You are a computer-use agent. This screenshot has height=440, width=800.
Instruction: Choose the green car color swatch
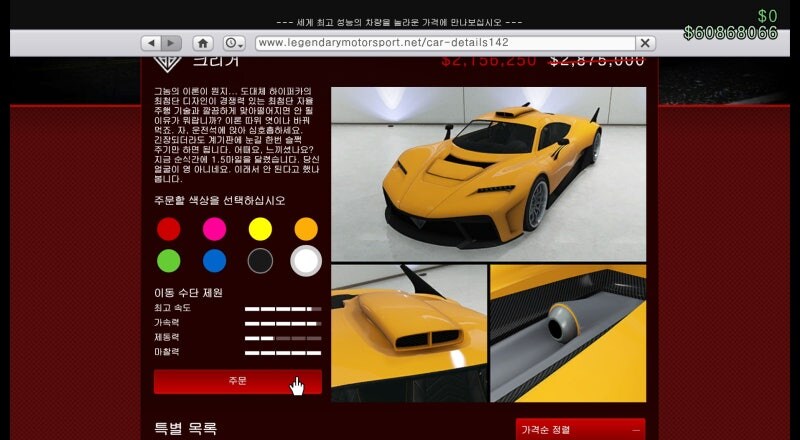coord(168,261)
